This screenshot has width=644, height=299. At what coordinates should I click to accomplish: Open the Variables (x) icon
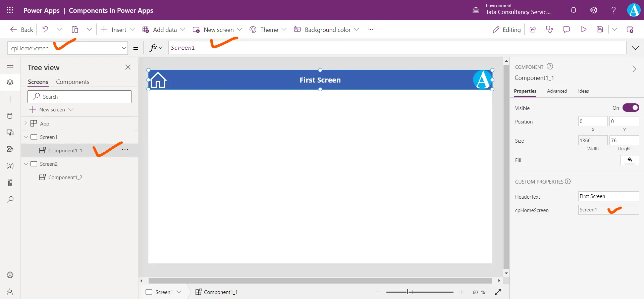(10, 166)
